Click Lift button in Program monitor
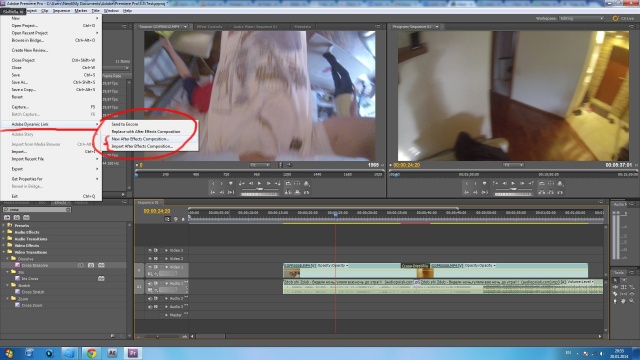Screen dimensions: 640x360 click(x=542, y=192)
